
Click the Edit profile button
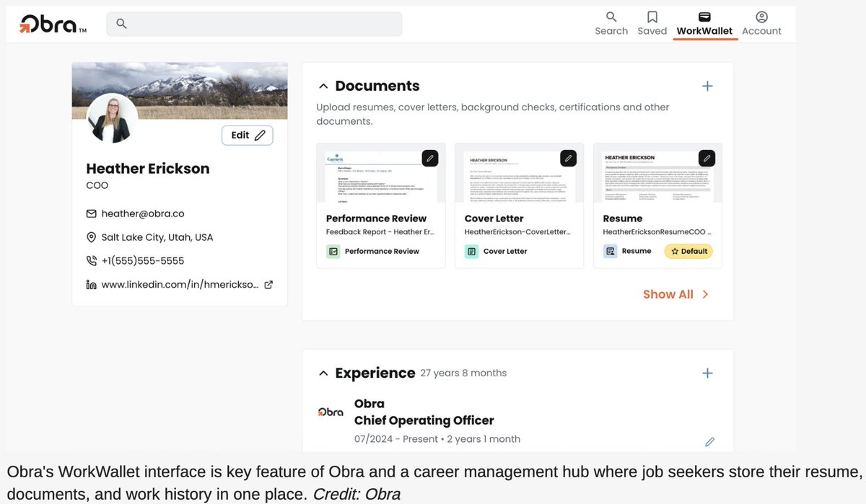[248, 135]
